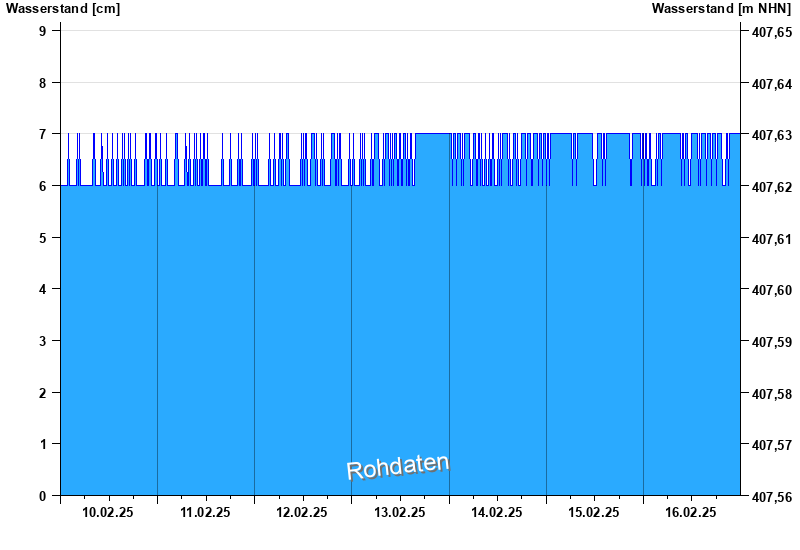The image size is (800, 550).
Task: Select the 14.02.25 date label
Action: tap(497, 512)
